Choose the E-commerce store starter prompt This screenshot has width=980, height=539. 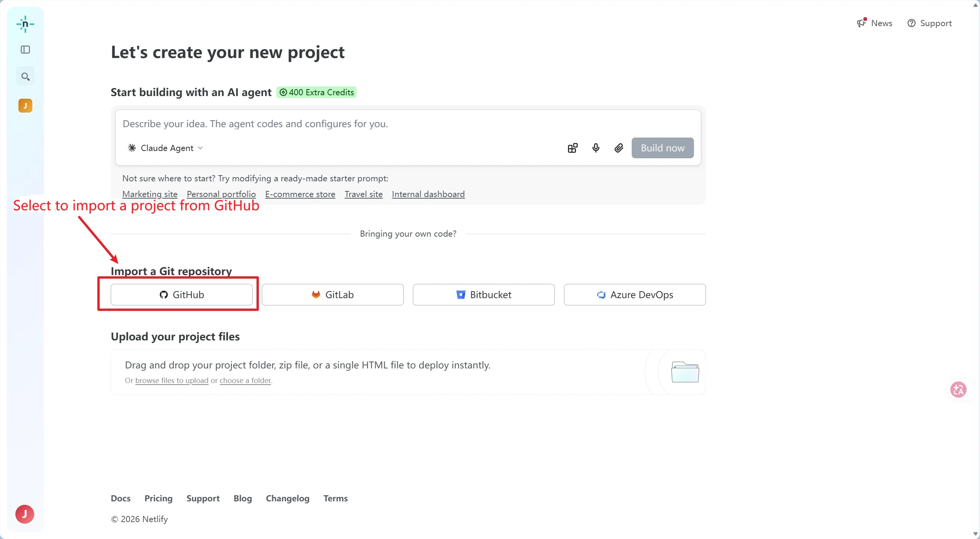pyautogui.click(x=300, y=194)
